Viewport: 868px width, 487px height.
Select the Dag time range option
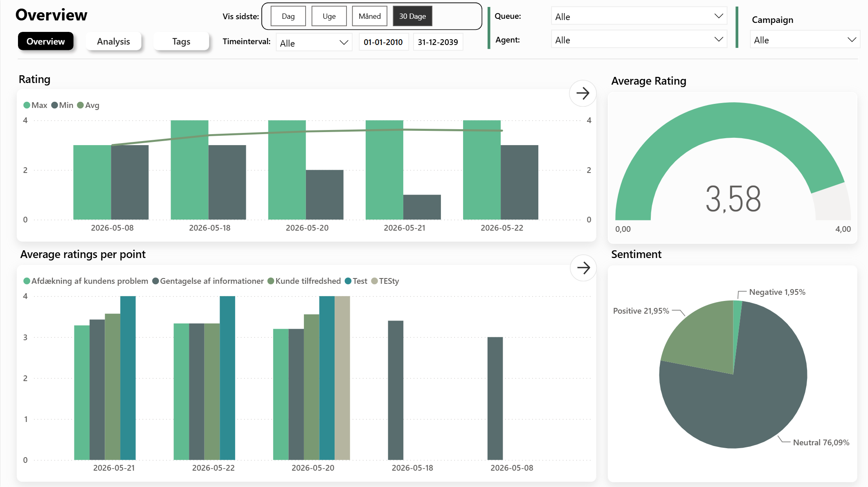[288, 16]
